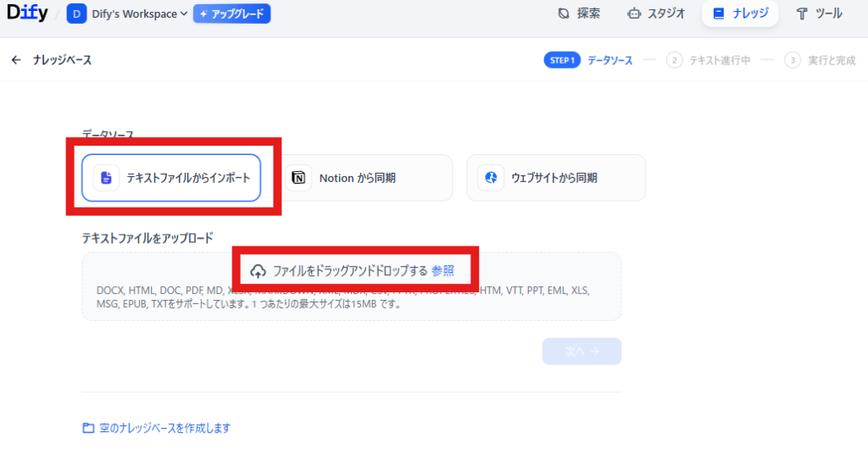
Task: Click the blue D workspace avatar
Action: click(x=76, y=14)
